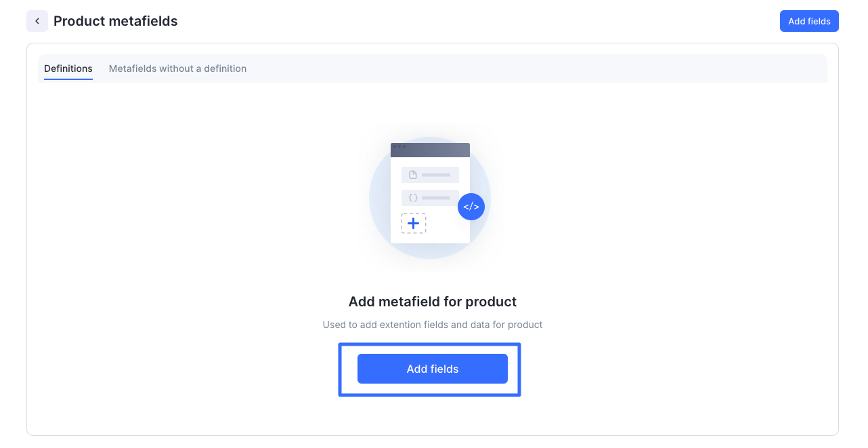The width and height of the screenshot is (868, 448).
Task: Click the dark title bar of illustration window
Action: coord(430,150)
